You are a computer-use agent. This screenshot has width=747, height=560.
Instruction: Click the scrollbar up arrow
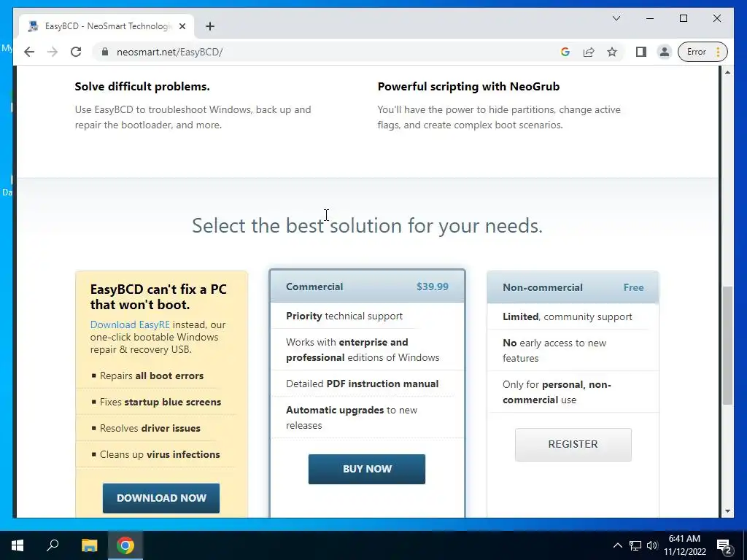pos(727,72)
